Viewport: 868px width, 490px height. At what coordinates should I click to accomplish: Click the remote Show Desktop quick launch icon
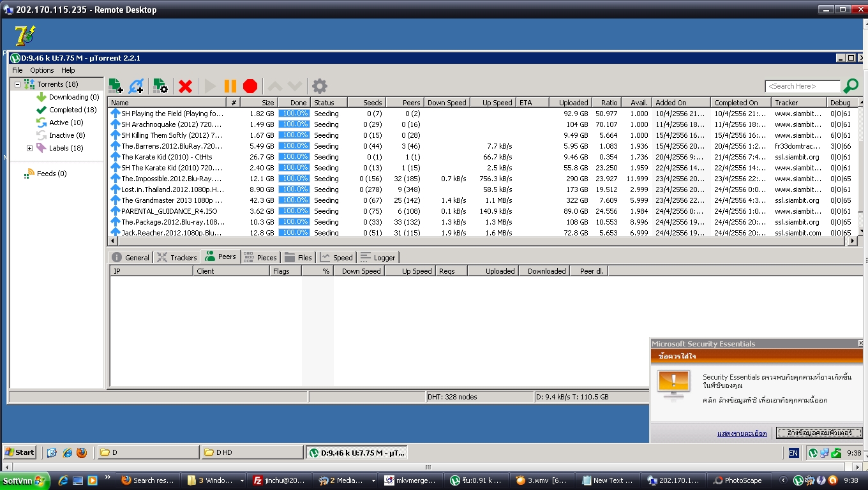click(x=52, y=452)
